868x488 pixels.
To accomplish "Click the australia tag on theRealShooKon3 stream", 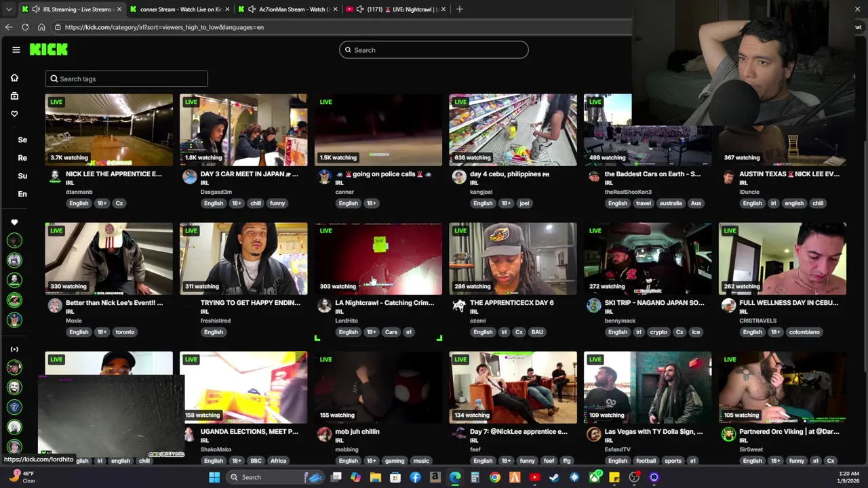I will point(671,203).
